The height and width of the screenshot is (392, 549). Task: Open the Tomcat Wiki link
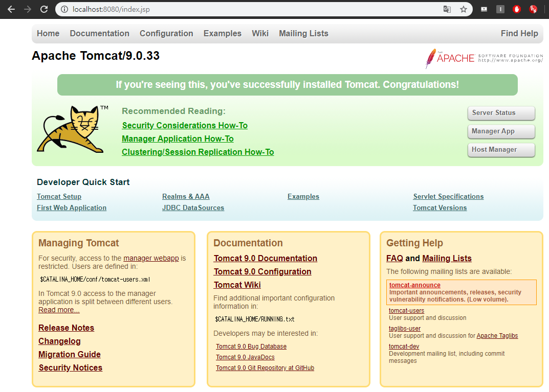[237, 285]
